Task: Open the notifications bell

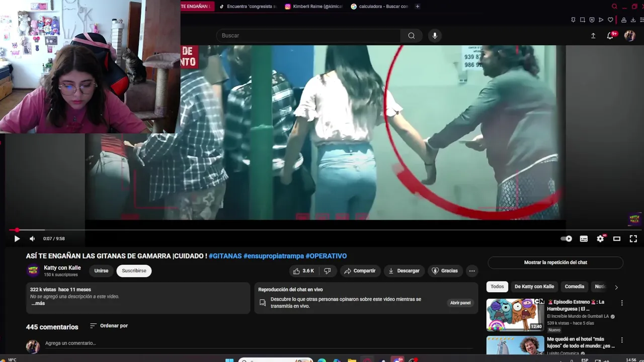Action: (x=610, y=36)
